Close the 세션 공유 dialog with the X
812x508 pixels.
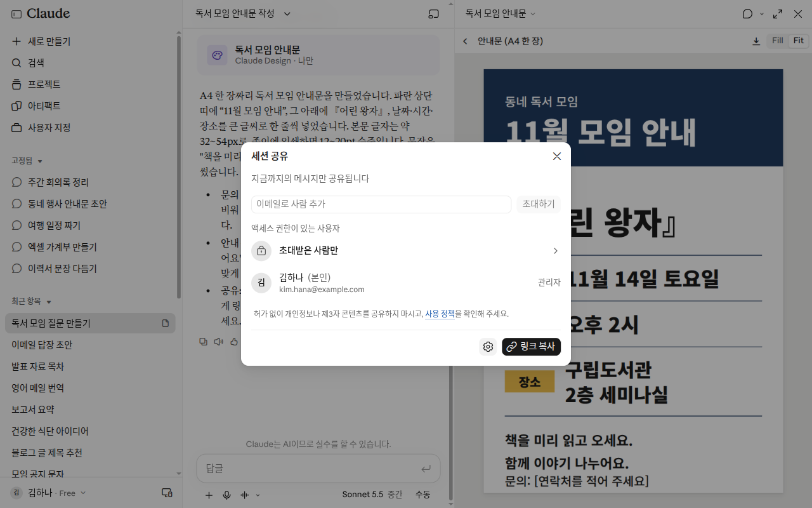[557, 156]
